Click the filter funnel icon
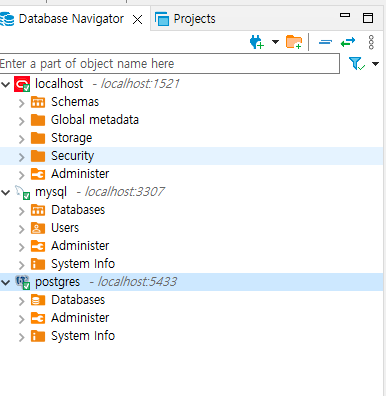386x396 pixels. [356, 63]
